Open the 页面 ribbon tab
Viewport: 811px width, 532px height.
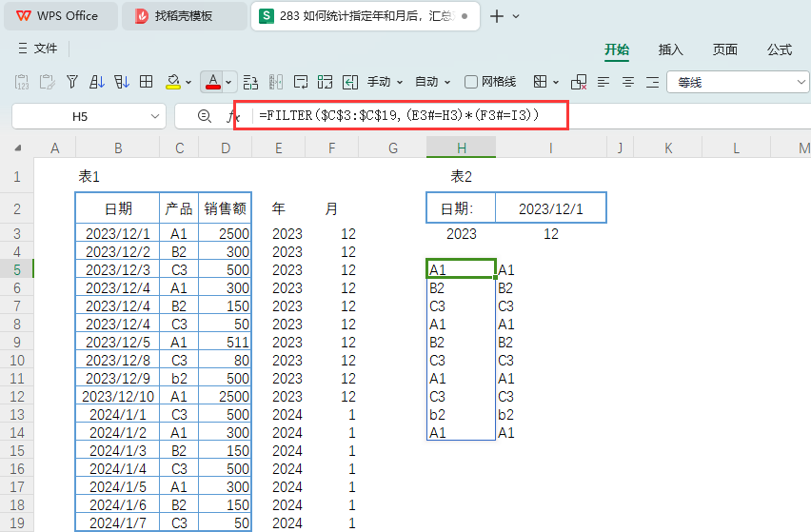tap(724, 49)
